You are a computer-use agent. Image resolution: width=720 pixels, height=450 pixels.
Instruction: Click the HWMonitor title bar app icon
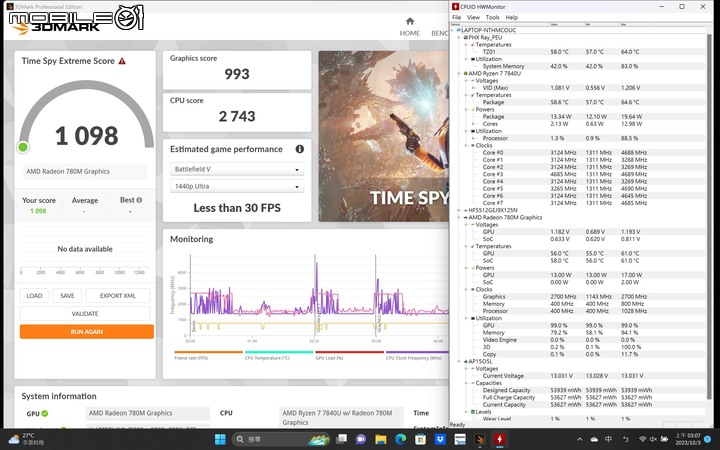(x=455, y=6)
